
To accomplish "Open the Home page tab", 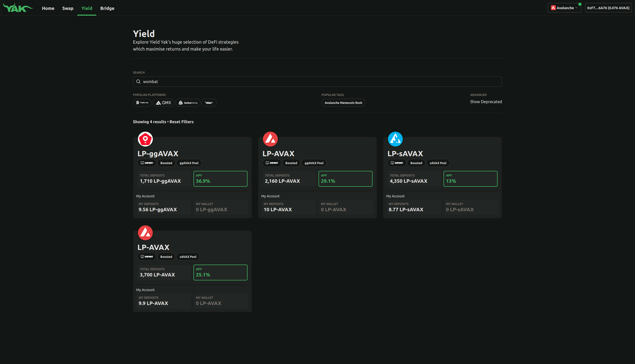I will (48, 8).
